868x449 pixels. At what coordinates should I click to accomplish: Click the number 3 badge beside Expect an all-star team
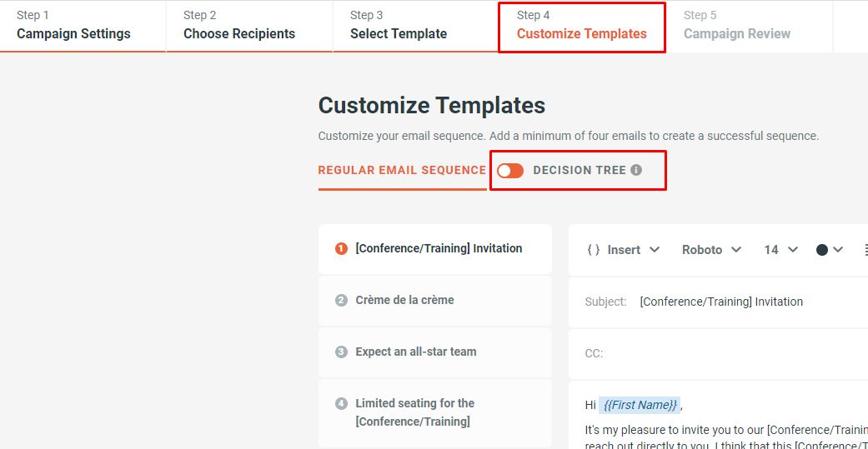coord(341,352)
